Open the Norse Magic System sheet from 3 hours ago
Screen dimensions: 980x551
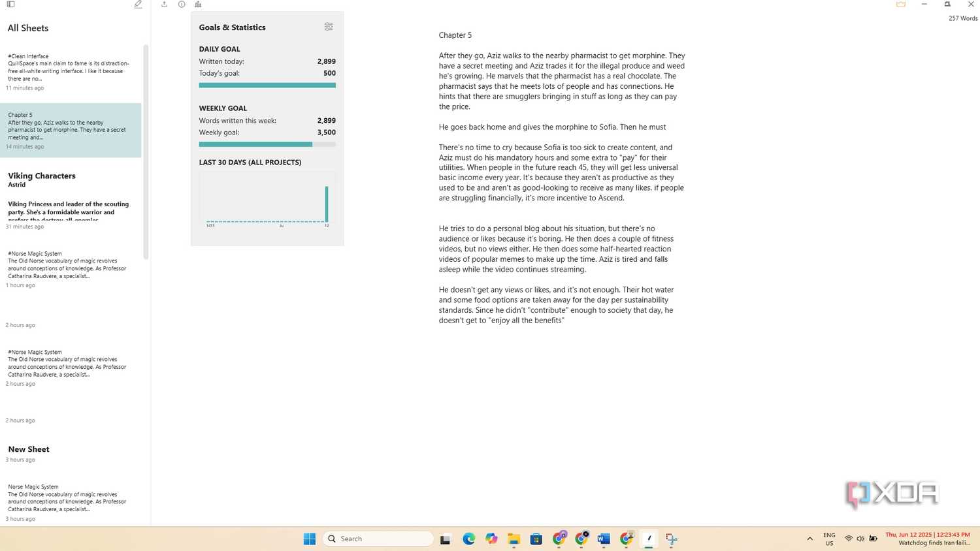pos(71,503)
